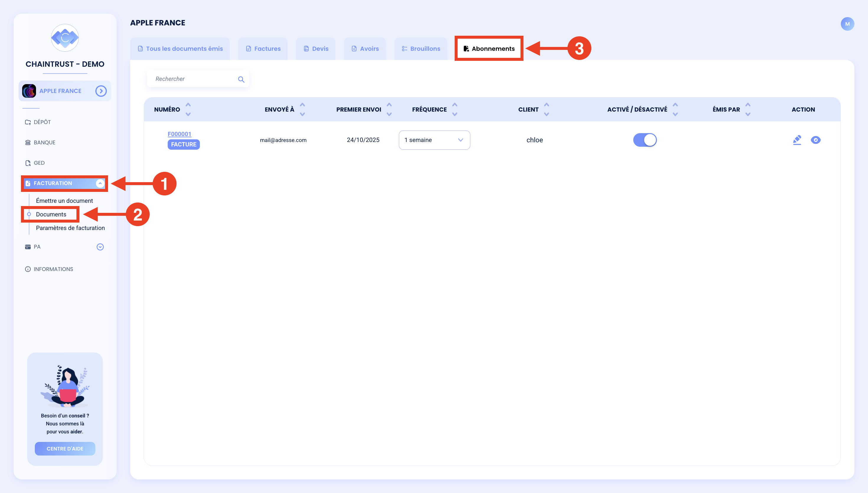Switch to the Devis tab

point(316,49)
